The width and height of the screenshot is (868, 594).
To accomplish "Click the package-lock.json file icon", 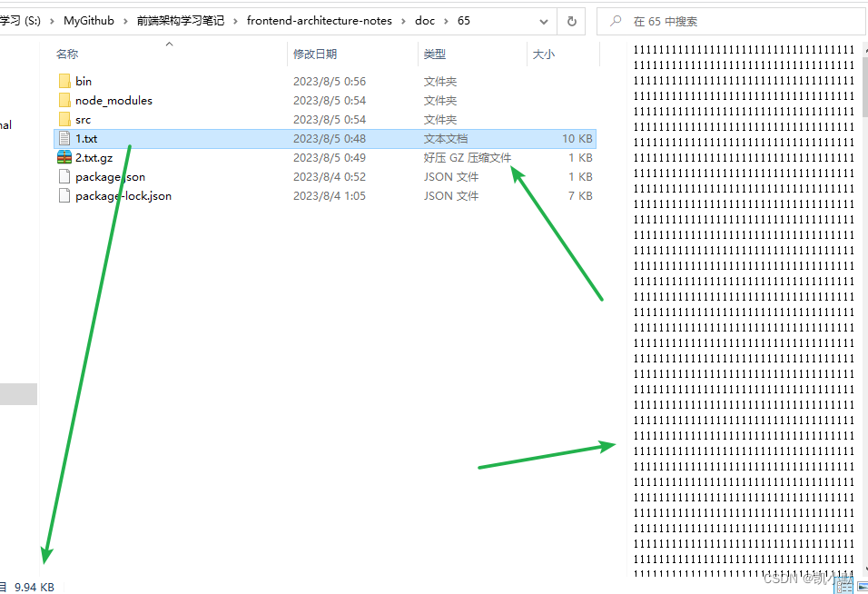I will pos(64,196).
